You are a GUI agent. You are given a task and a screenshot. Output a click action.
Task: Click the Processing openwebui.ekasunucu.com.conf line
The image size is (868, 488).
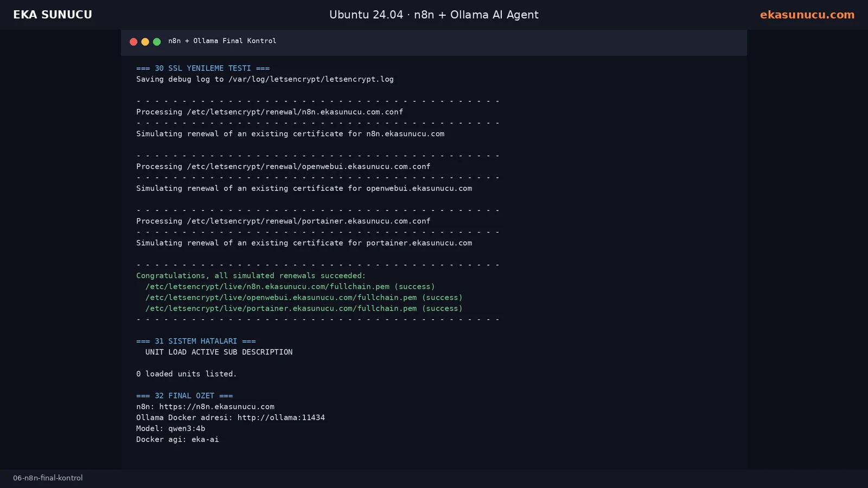coord(283,166)
